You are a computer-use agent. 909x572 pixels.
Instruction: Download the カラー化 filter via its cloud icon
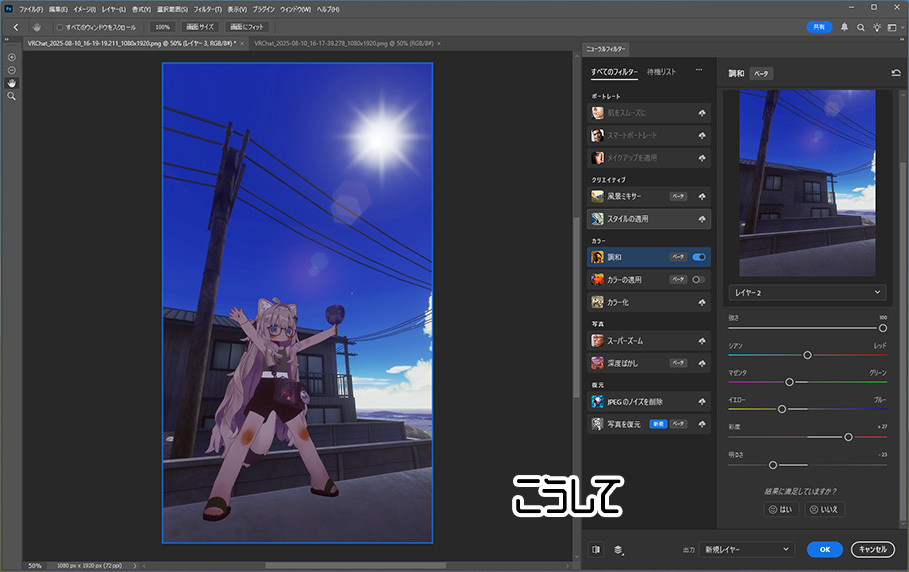click(701, 303)
